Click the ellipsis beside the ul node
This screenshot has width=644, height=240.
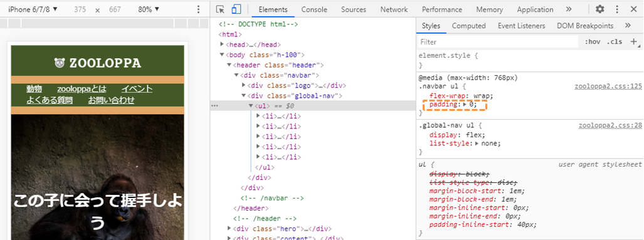pos(214,106)
